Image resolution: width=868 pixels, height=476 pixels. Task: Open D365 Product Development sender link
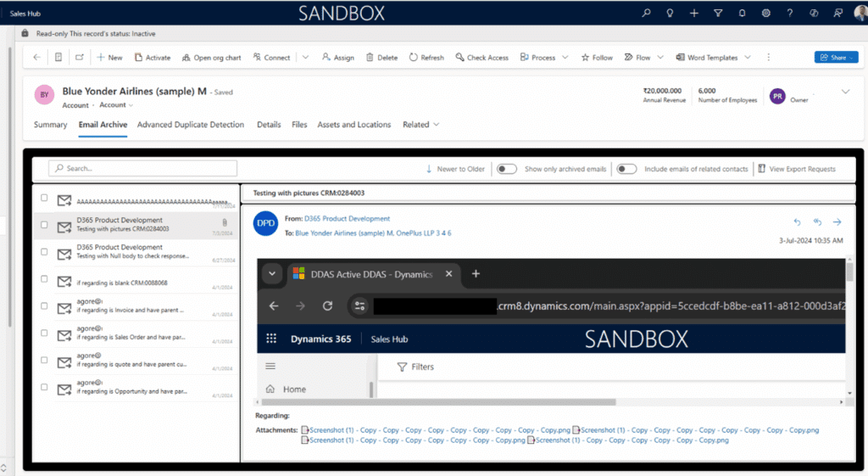347,219
